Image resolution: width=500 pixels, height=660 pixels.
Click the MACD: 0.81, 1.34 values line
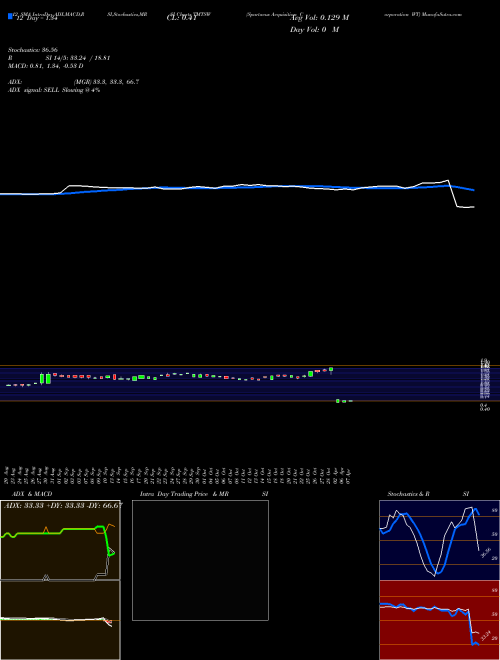click(45, 66)
